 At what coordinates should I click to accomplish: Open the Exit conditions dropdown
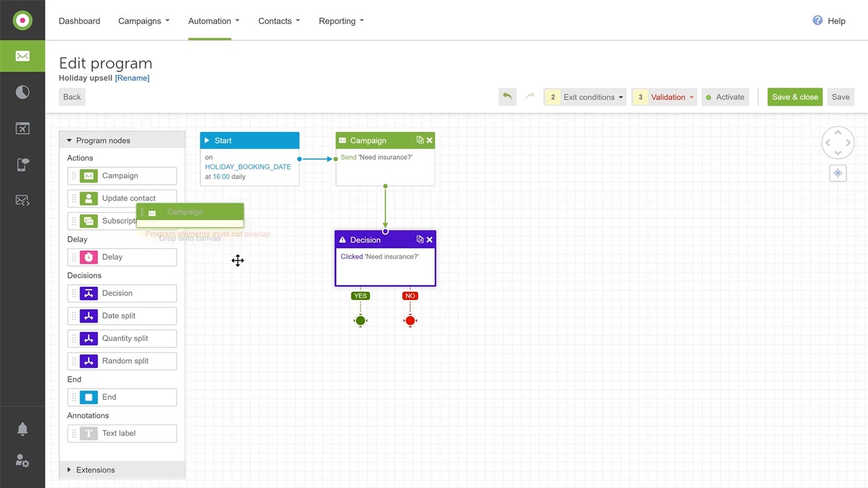[591, 96]
